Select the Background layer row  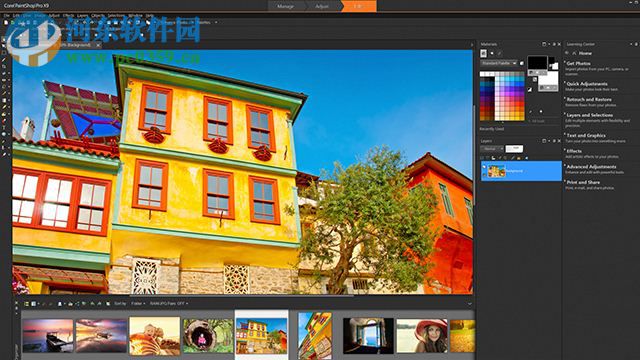point(521,171)
